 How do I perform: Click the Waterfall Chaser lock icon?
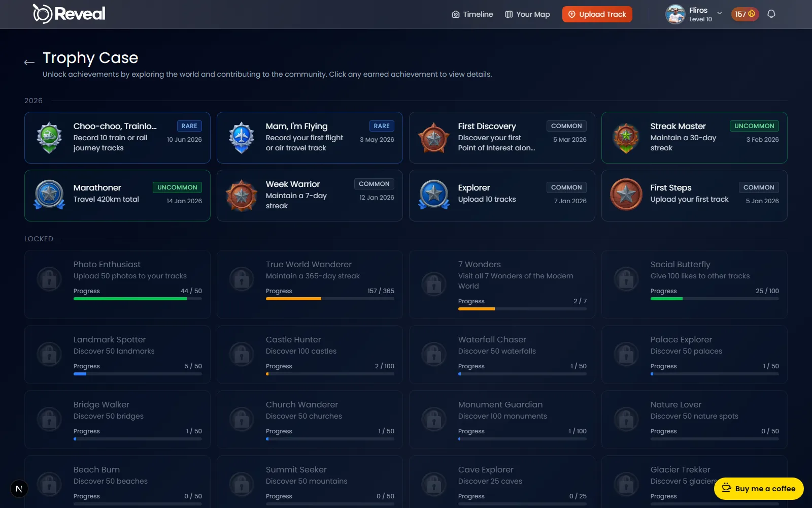[434, 354]
